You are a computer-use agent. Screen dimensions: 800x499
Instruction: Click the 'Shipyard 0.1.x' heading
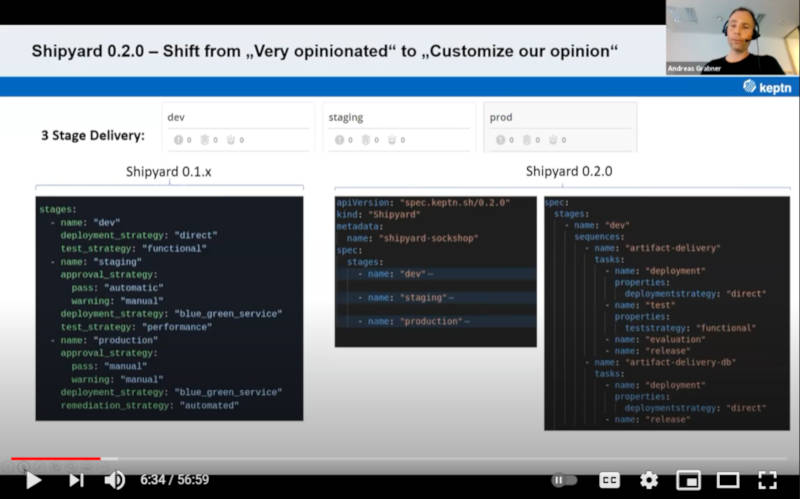coord(169,171)
